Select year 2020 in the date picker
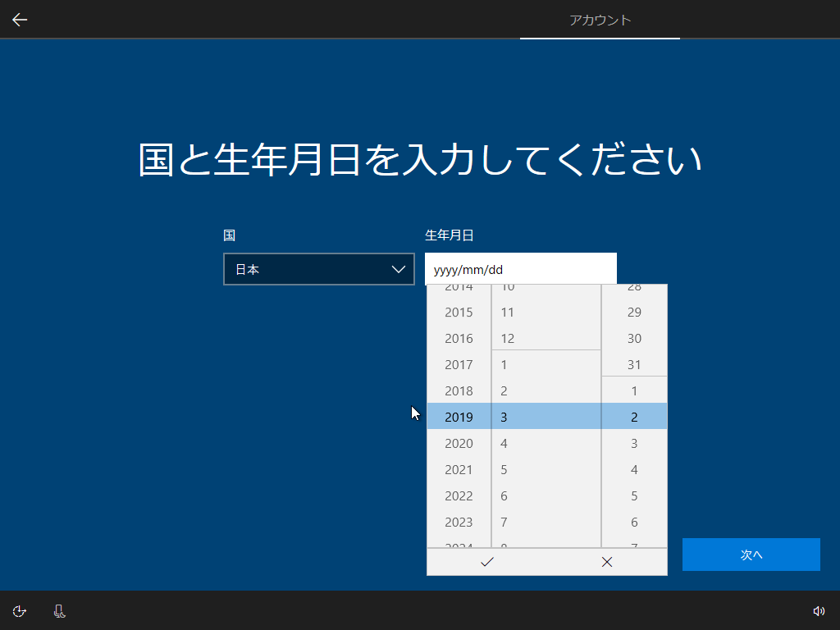 click(459, 443)
